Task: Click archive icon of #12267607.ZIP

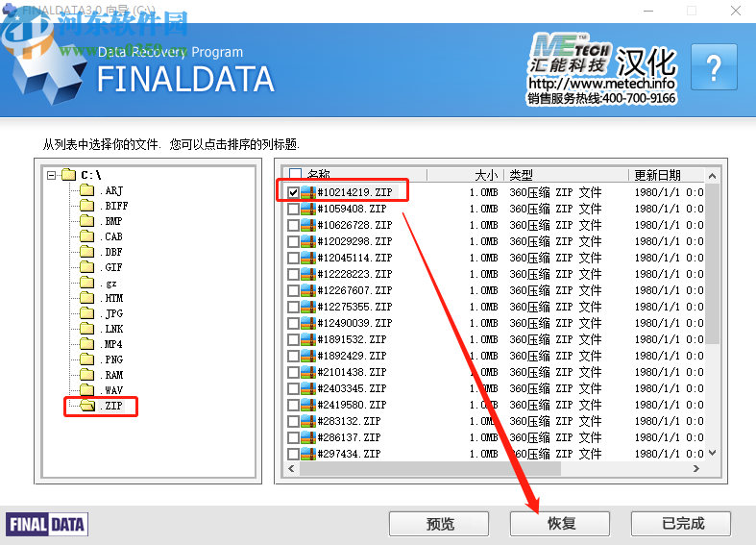Action: [308, 291]
